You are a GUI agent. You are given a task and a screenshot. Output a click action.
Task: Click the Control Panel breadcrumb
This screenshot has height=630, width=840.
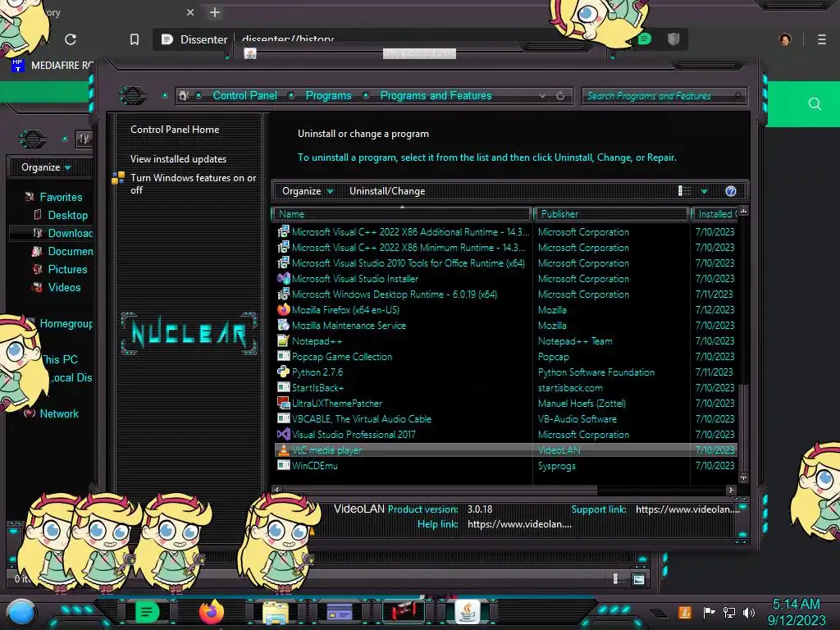tap(244, 95)
